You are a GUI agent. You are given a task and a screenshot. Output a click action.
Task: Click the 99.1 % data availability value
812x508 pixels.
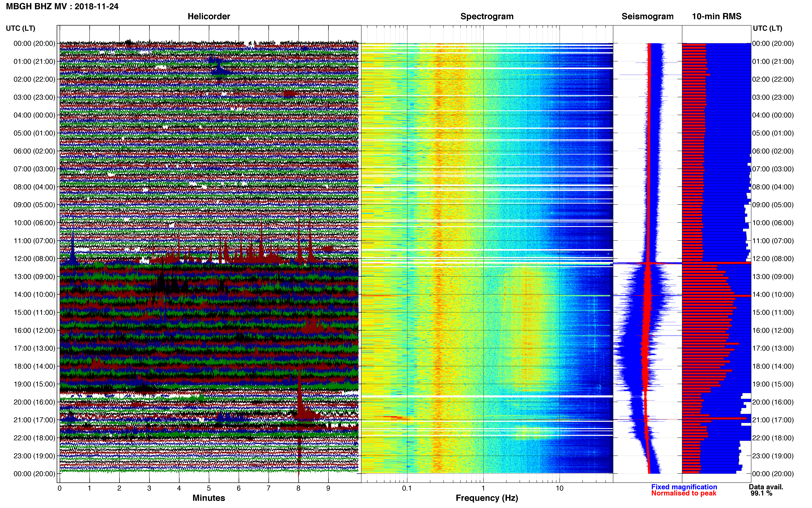click(x=761, y=493)
